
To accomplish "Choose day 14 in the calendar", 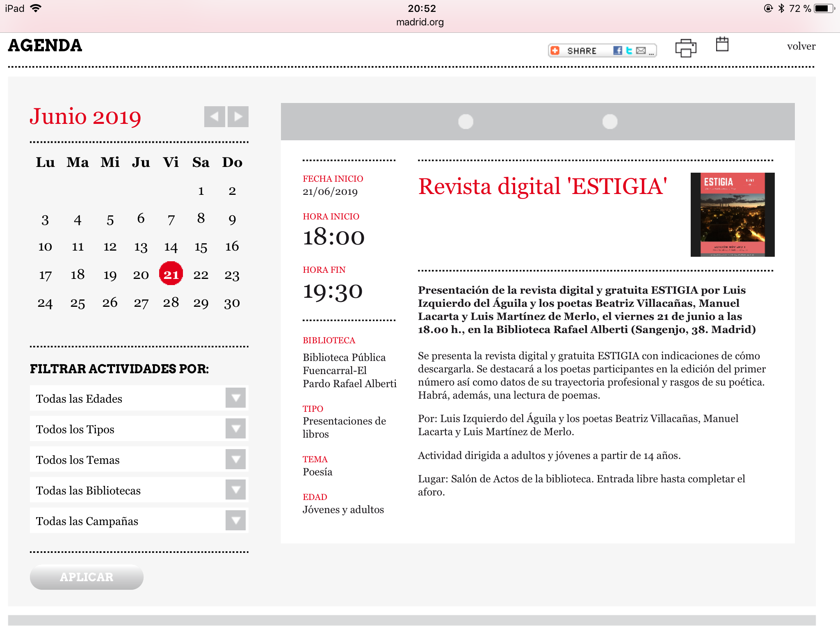I will point(171,247).
